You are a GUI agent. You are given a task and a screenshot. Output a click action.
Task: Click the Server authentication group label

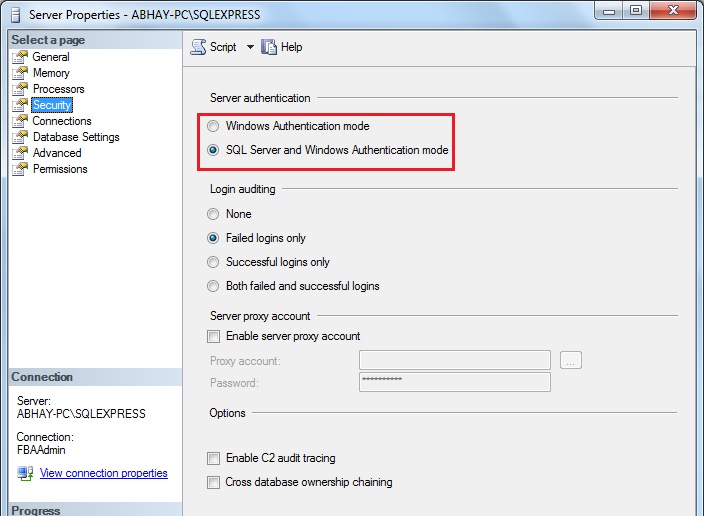click(x=260, y=98)
